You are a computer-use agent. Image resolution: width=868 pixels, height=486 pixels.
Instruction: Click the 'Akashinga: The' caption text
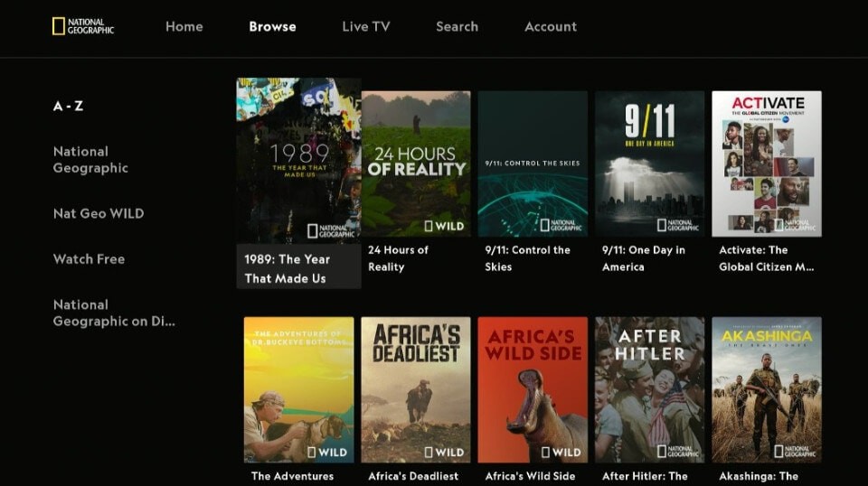tap(759, 476)
